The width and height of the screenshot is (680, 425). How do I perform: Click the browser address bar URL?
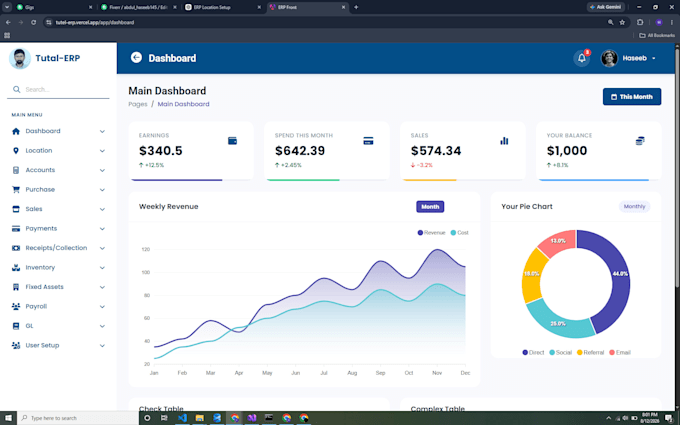(x=95, y=23)
